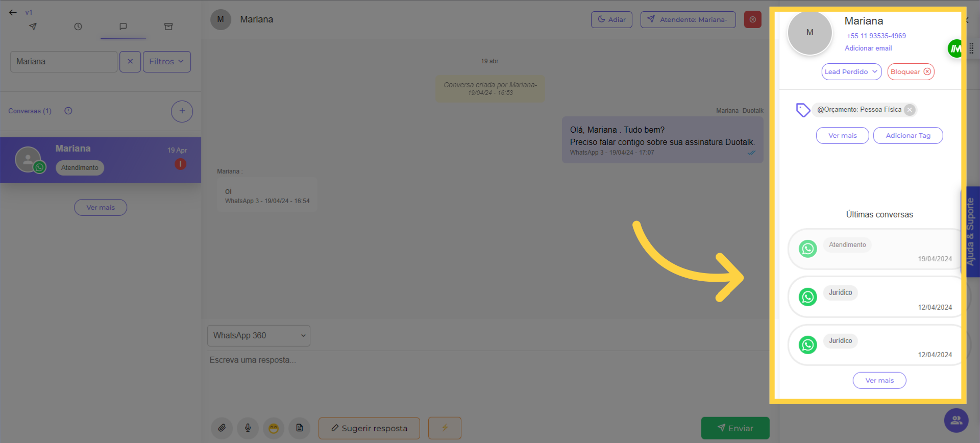
Task: Remove the Orçamento Pessoa Física tag
Action: tap(910, 110)
